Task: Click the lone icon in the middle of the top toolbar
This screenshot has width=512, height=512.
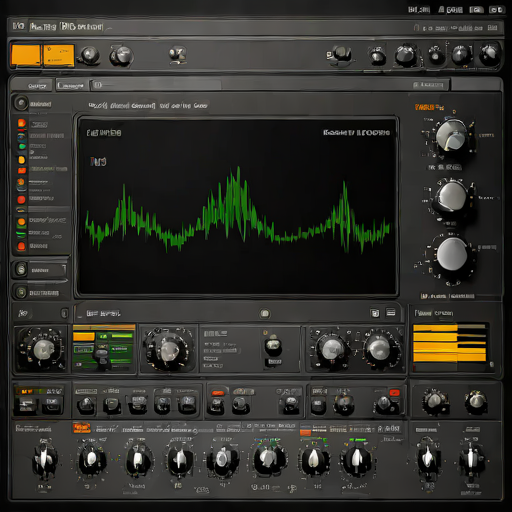Action: 177,55
